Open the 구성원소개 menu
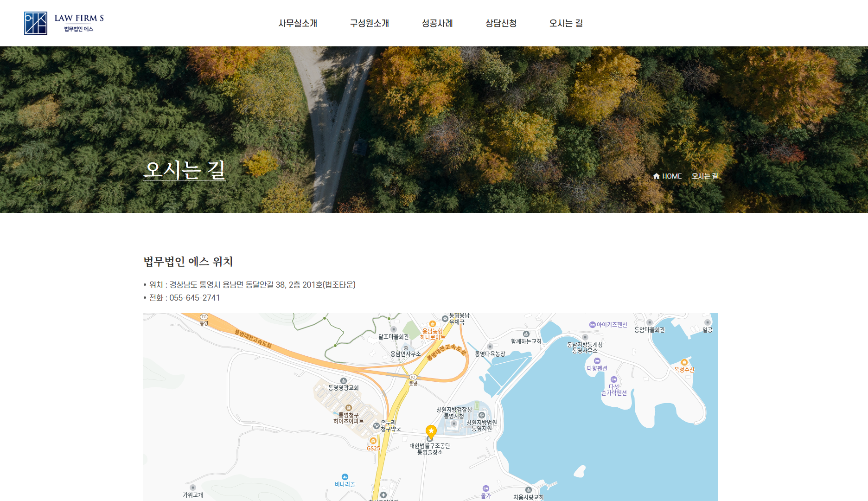This screenshot has height=501, width=868. pos(369,23)
